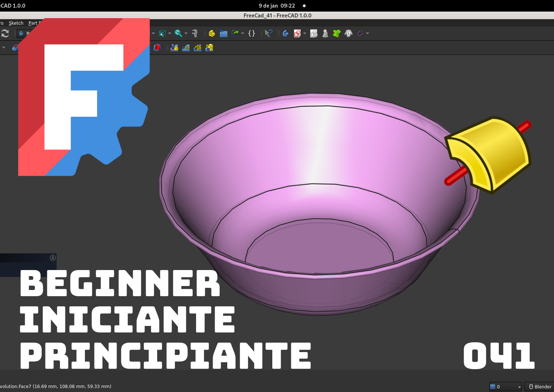Screen dimensions: 554x392
Task: Expand the bounding box selection dropdown arrow
Action: [x=170, y=33]
